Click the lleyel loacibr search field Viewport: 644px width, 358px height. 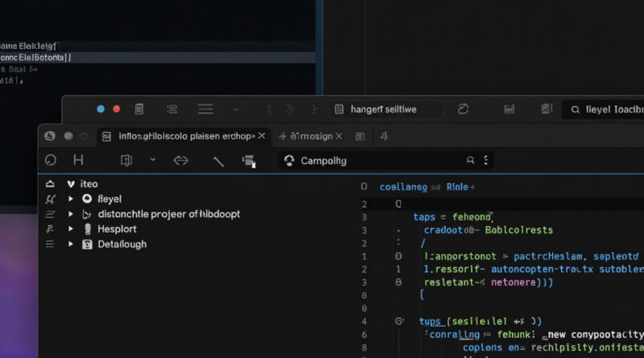[603, 109]
